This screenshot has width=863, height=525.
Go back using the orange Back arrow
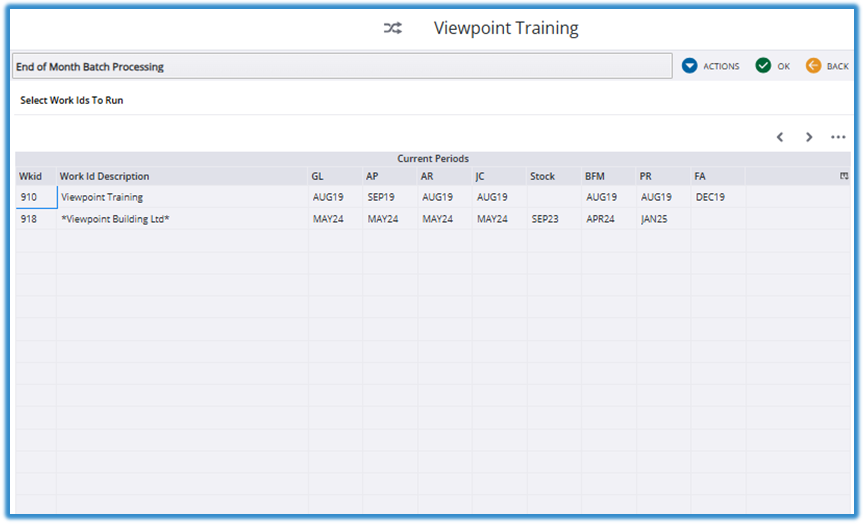coord(826,66)
